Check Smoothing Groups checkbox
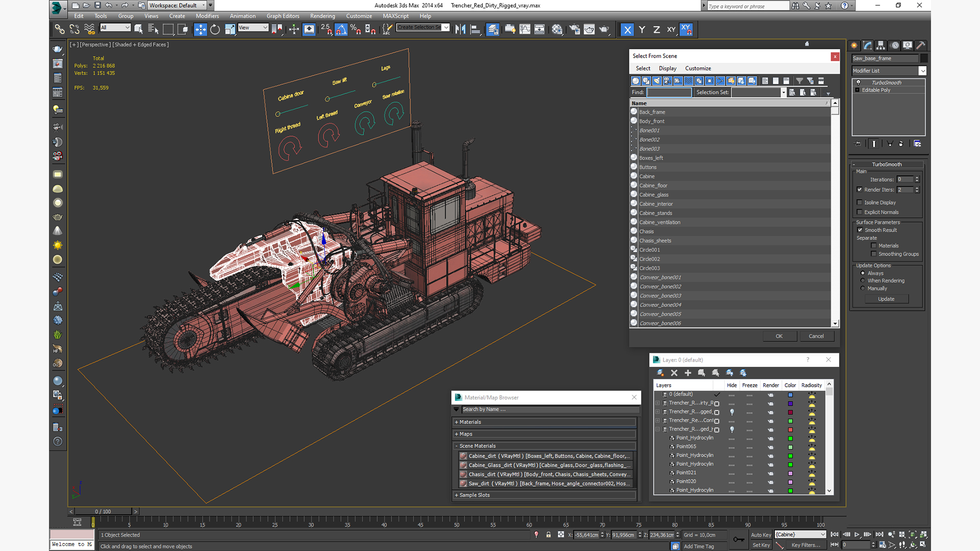 coord(874,254)
